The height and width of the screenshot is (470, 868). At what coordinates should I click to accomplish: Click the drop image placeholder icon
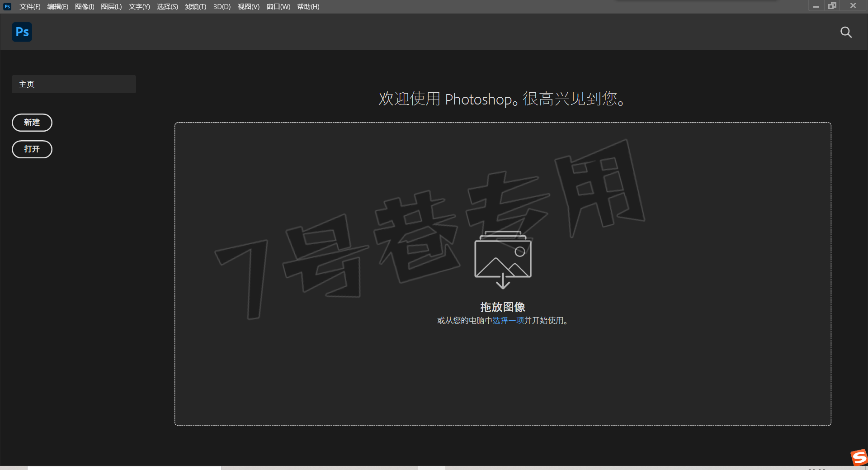click(x=503, y=260)
